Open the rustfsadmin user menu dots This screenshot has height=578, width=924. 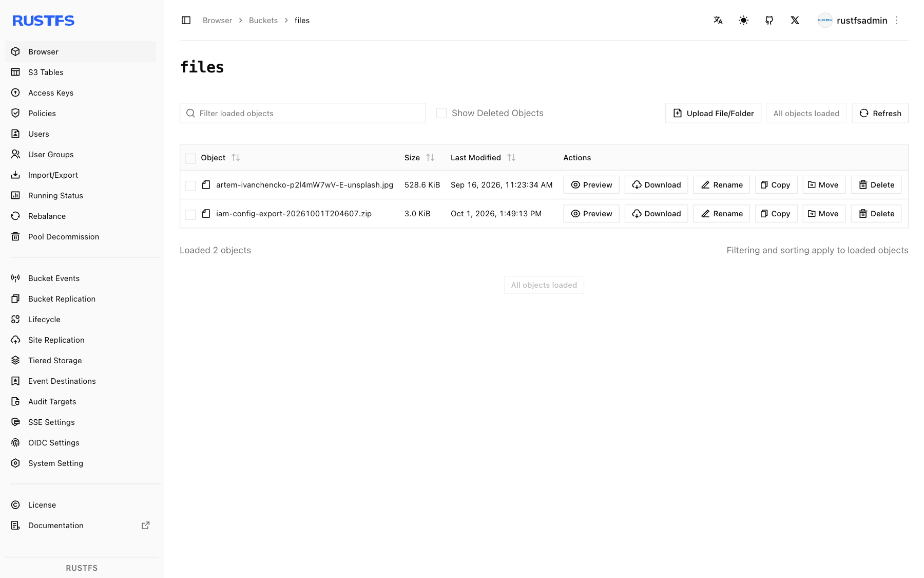pyautogui.click(x=897, y=21)
